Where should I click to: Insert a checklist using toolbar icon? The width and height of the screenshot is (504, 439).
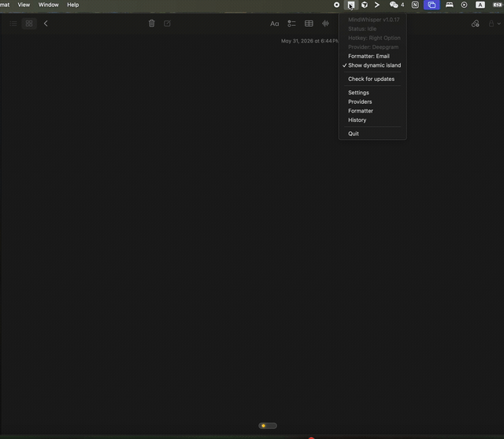(291, 24)
